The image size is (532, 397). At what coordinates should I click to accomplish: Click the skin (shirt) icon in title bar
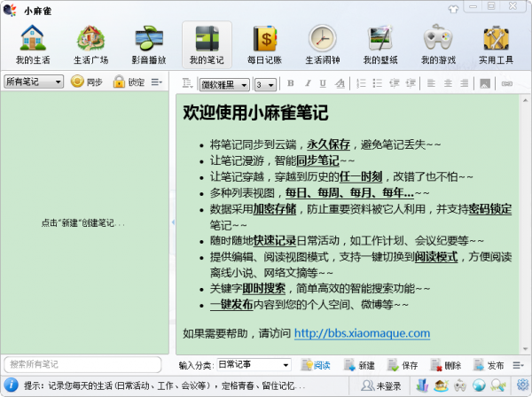(x=453, y=9)
